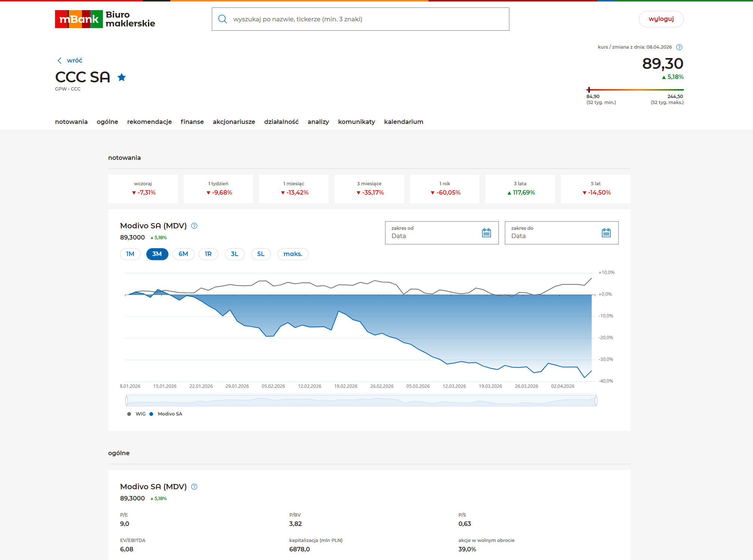The width and height of the screenshot is (753, 560).
Task: Click the 5 lat -14,50% card
Action: click(596, 189)
